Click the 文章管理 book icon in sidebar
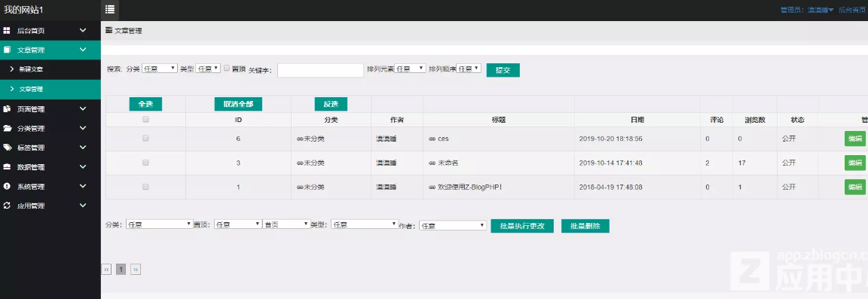Image resolution: width=868 pixels, height=299 pixels. [x=8, y=50]
